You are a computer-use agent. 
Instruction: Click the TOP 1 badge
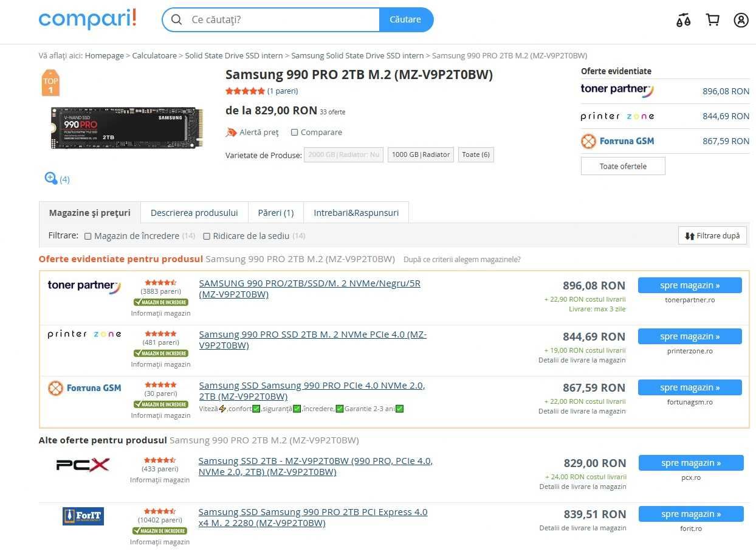coord(50,83)
